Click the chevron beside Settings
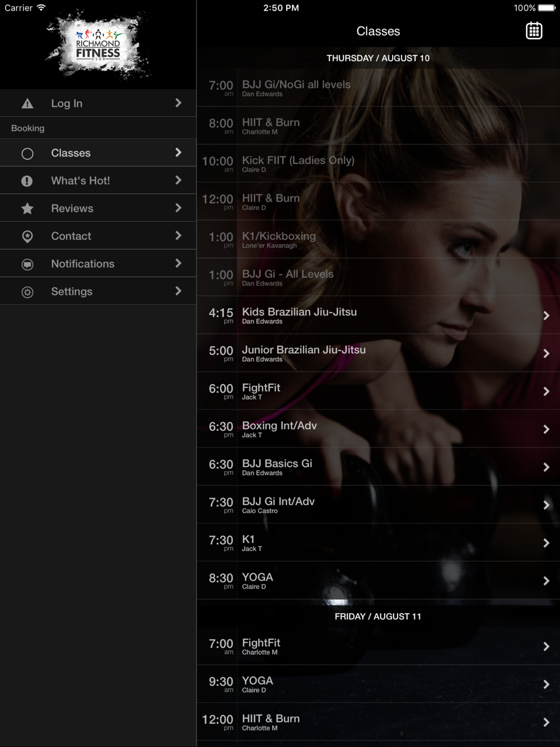560x747 pixels. point(178,291)
